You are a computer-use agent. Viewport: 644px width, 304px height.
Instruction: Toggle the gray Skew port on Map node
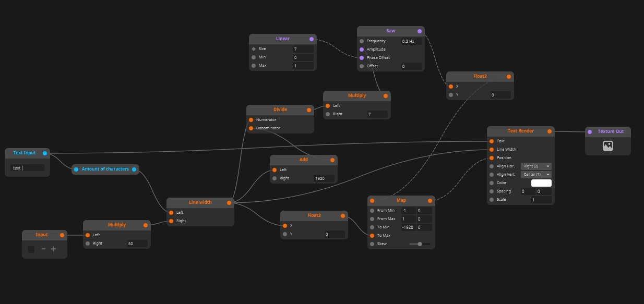tap(372, 244)
